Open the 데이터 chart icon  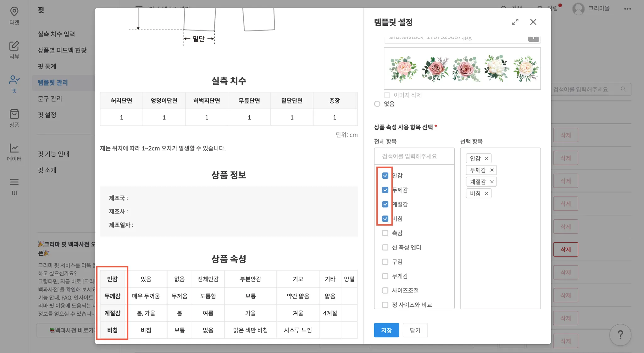(x=14, y=148)
